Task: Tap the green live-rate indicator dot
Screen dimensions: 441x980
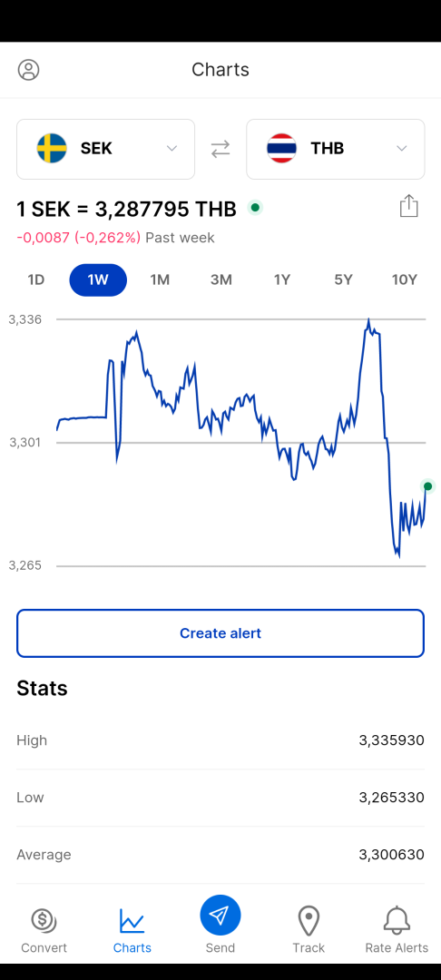Action: coord(255,208)
